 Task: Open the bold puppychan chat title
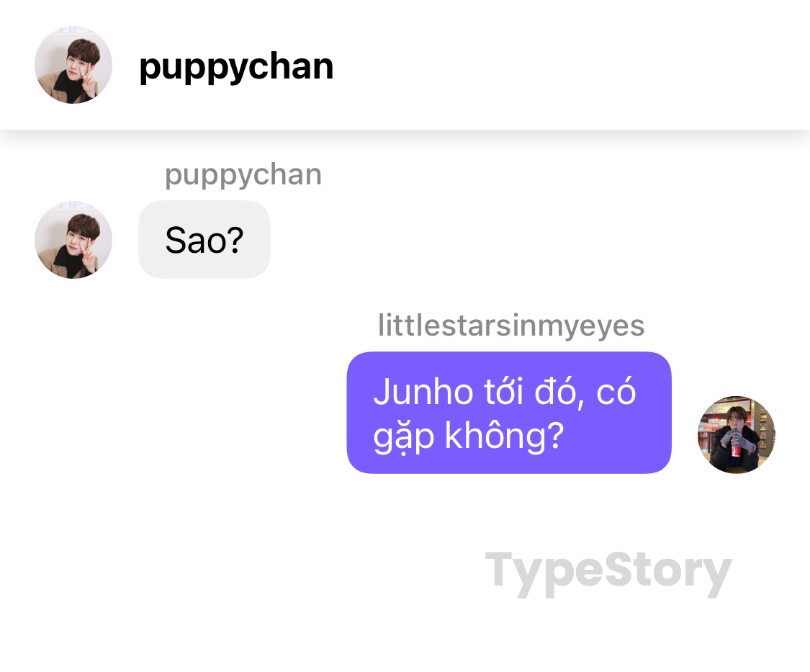coord(236,67)
